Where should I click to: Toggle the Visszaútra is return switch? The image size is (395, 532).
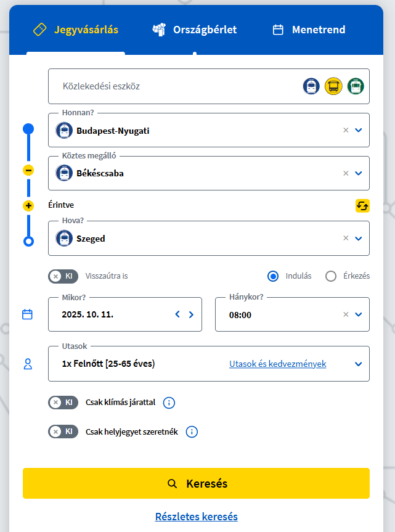(x=63, y=276)
